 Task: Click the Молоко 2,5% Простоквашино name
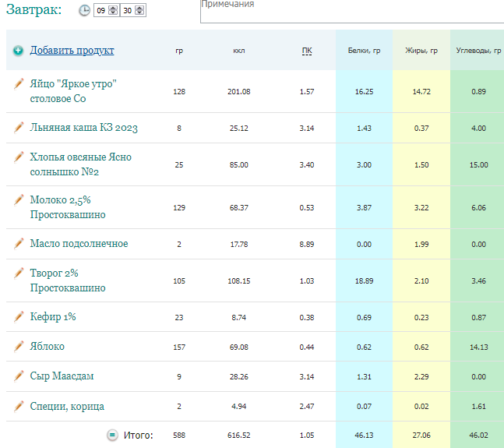pos(68,207)
